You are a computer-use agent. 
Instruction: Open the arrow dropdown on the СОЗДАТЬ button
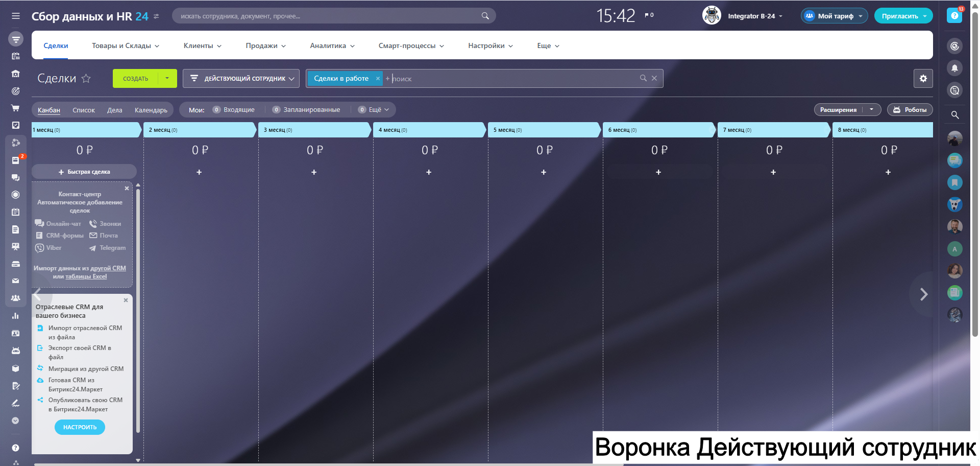coord(167,78)
